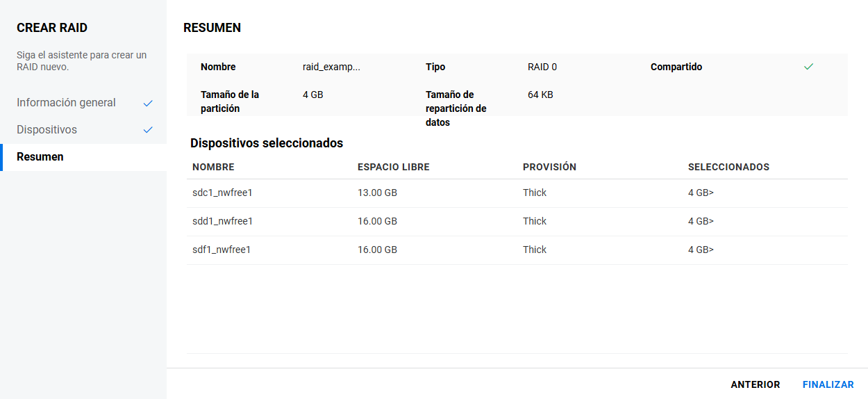Select the sdd1_nwfree1 device row
This screenshot has height=399, width=868.
click(x=222, y=222)
